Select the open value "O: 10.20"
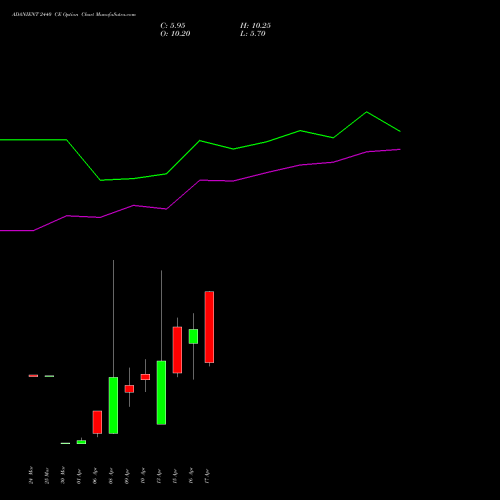This screenshot has height=500, width=500. tap(175, 34)
